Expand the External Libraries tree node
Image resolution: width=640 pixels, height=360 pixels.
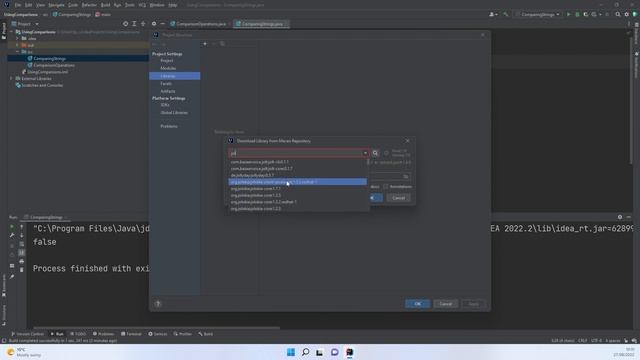[11, 78]
